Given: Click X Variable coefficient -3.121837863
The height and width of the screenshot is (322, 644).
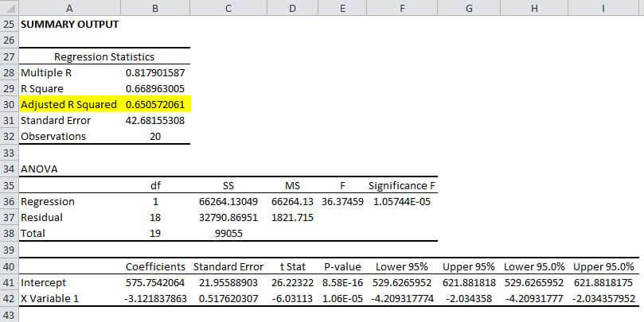Looking at the screenshot, I should click(155, 299).
